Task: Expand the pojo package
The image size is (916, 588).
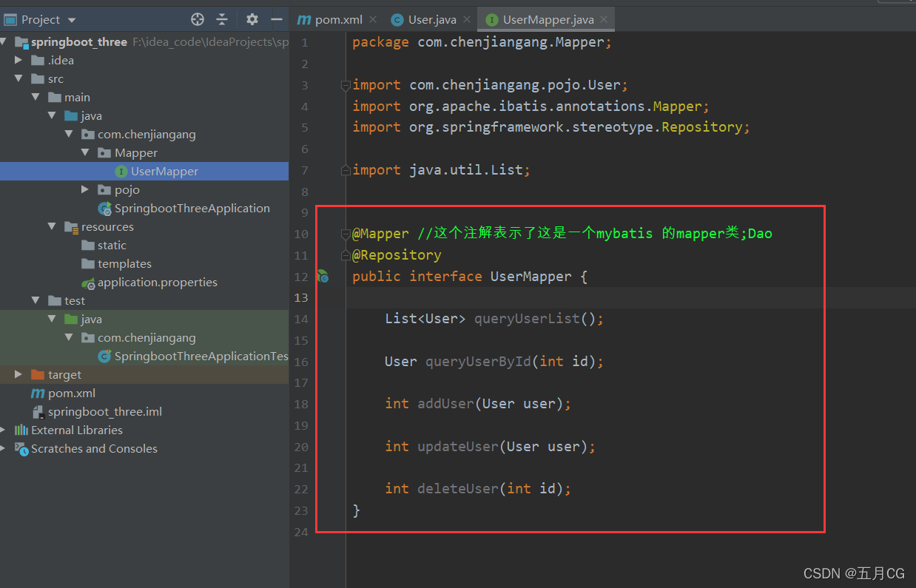Action: pos(86,190)
